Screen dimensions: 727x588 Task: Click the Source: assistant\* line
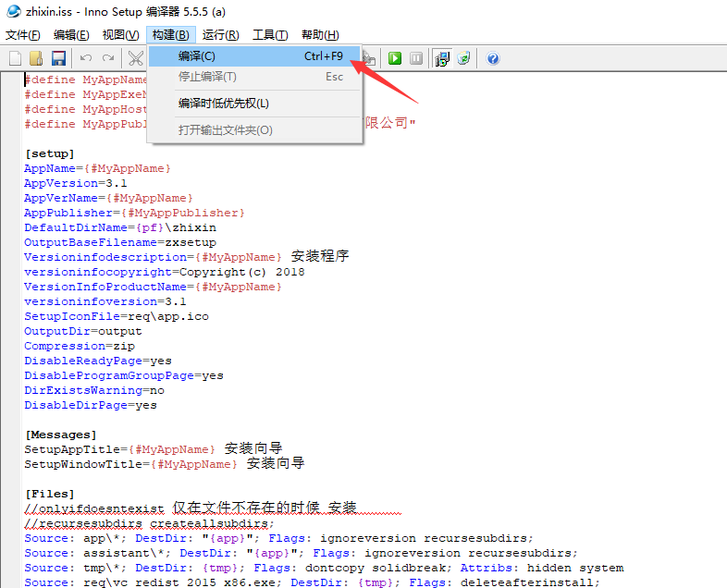[302, 554]
